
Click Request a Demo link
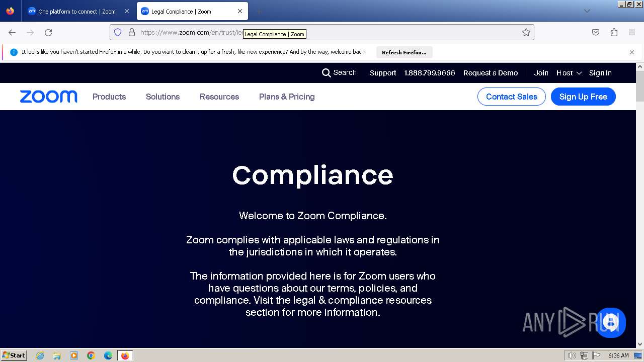[x=491, y=73]
